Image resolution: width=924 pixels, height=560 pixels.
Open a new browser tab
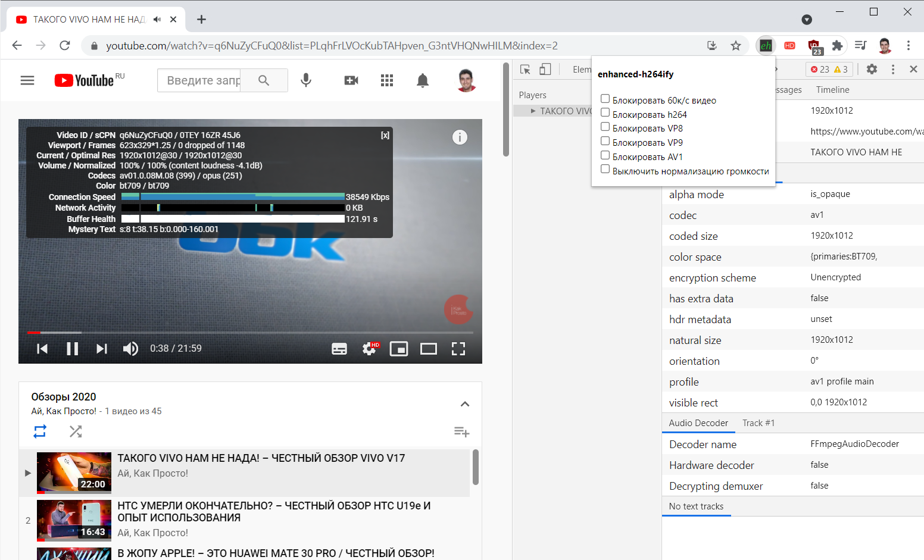pyautogui.click(x=202, y=20)
